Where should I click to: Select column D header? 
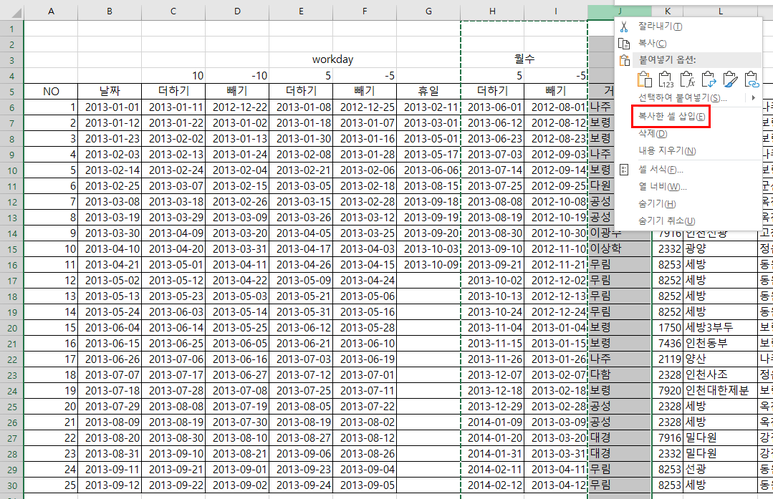click(x=237, y=11)
